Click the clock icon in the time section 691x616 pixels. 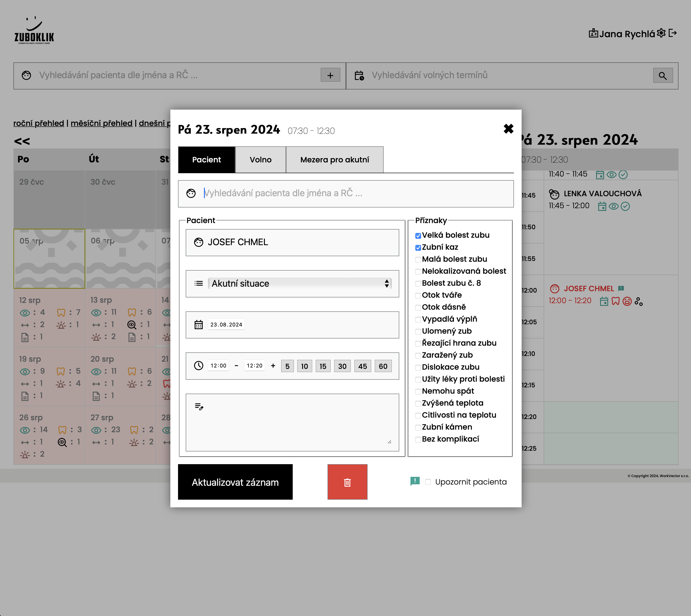(198, 366)
